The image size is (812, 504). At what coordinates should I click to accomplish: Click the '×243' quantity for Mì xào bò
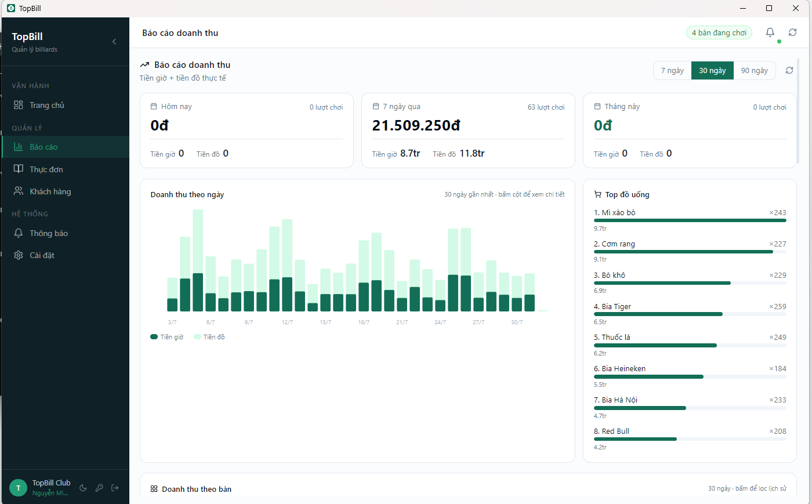778,213
